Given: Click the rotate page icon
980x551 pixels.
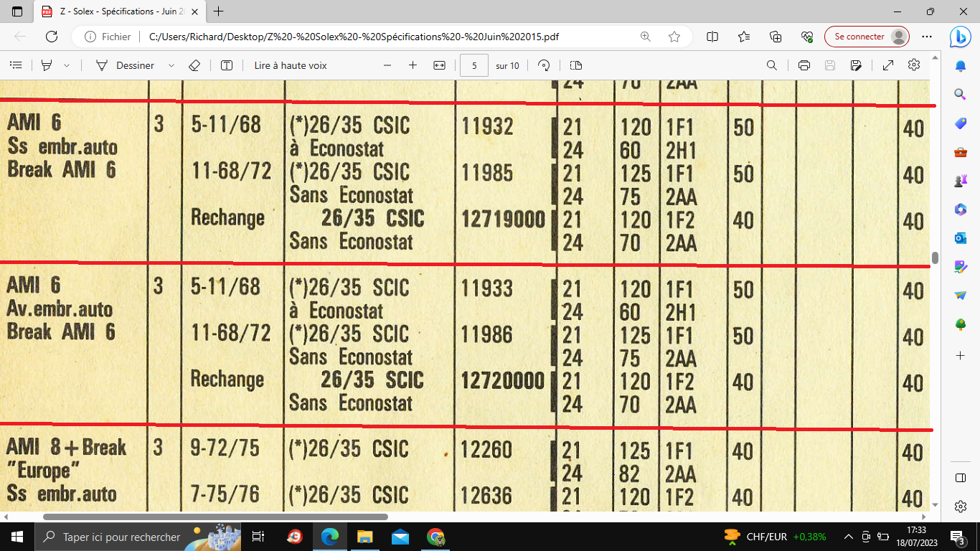Looking at the screenshot, I should [544, 65].
